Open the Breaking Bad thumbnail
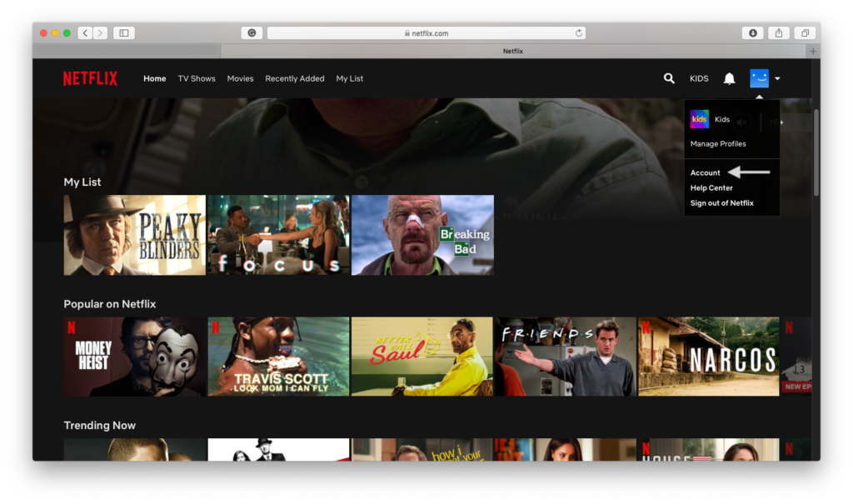The image size is (853, 504). tap(422, 235)
